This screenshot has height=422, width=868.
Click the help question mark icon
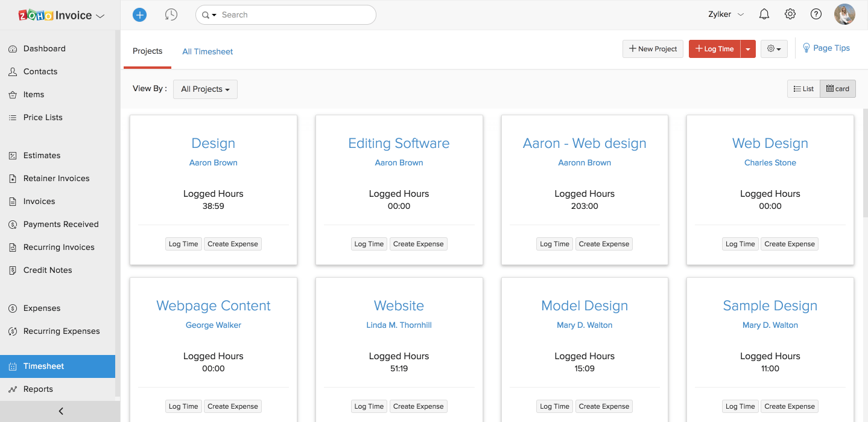pos(816,14)
